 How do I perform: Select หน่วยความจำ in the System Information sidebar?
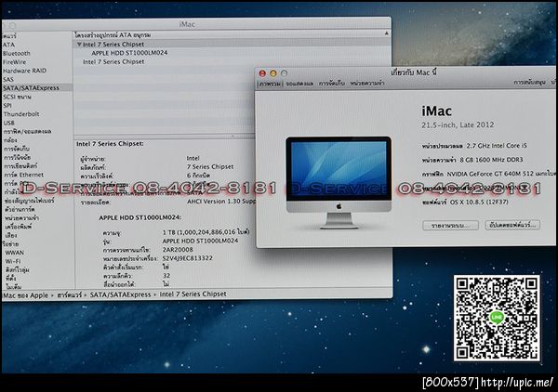pyautogui.click(x=21, y=218)
